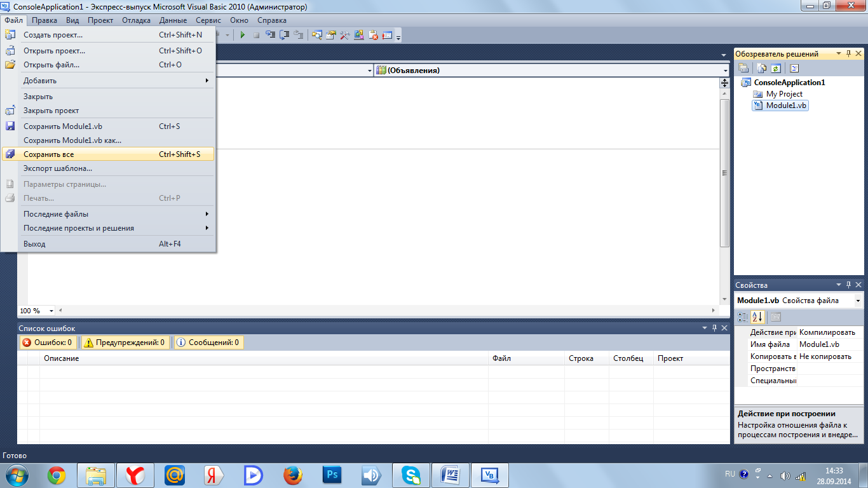Open Свойства panel window position dropdown
The height and width of the screenshot is (488, 868).
coord(839,285)
